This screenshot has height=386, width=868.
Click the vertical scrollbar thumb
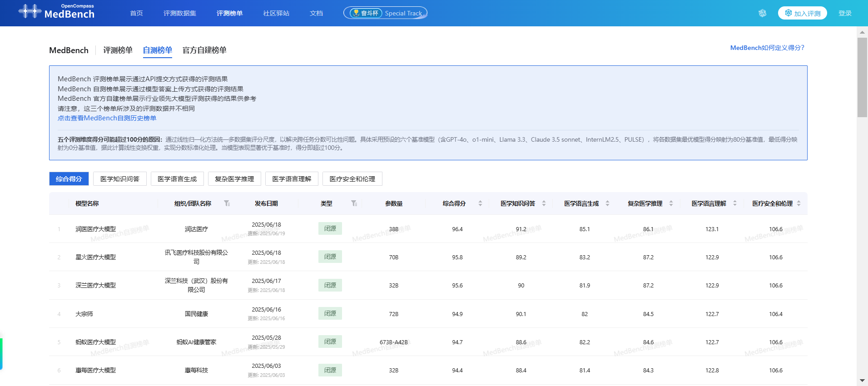pos(862,77)
